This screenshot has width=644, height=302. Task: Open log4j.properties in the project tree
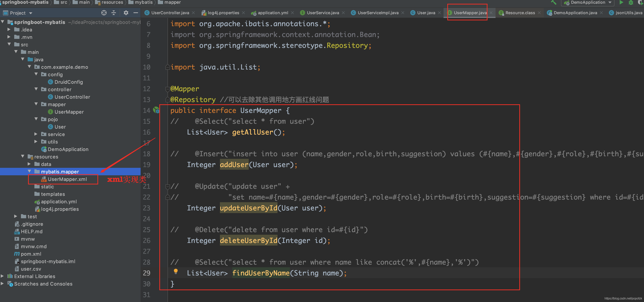[60, 209]
